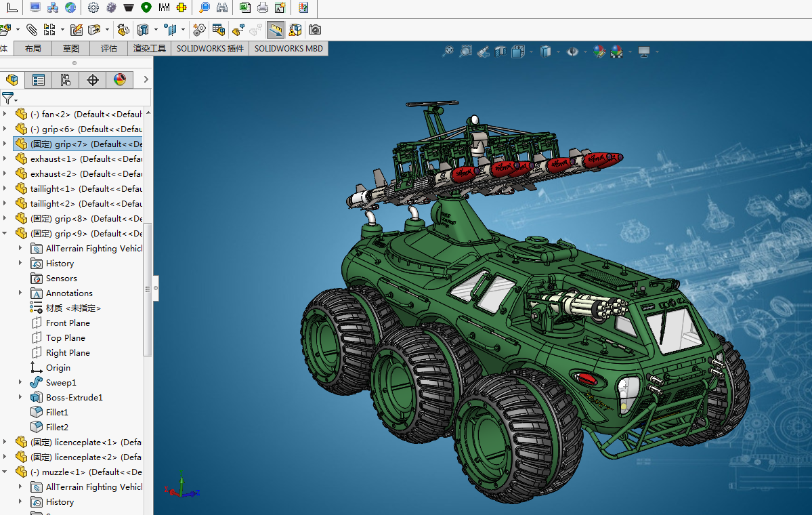Click the monitor icon in top toolbar

(x=35, y=7)
